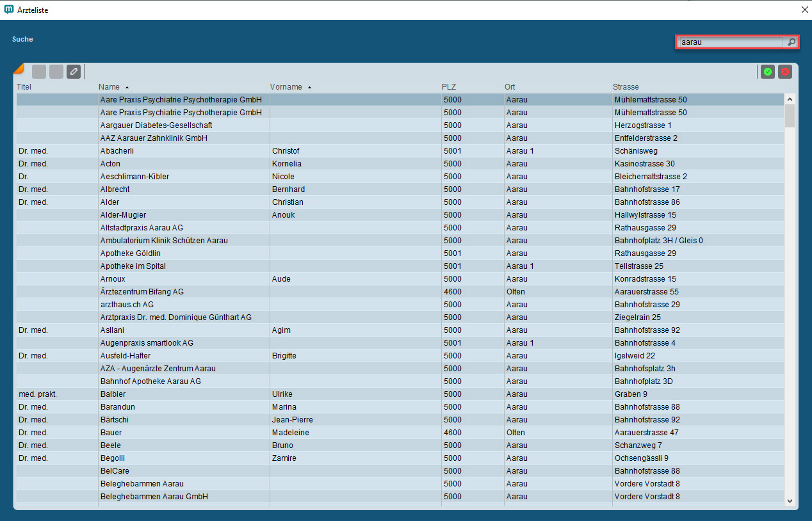Viewport: 812px width, 521px height.
Task: Confirm selection with the green checkmark icon
Action: point(767,72)
